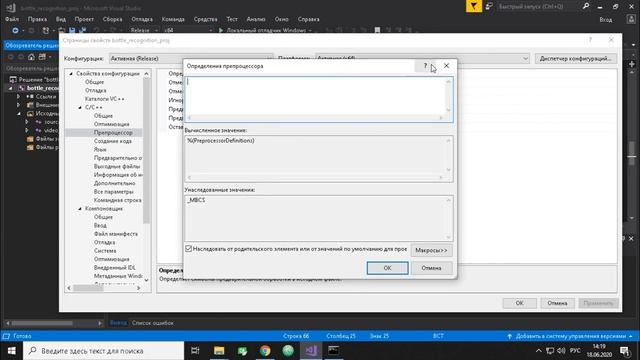Collapse the Компоновщик tree node

[80, 209]
